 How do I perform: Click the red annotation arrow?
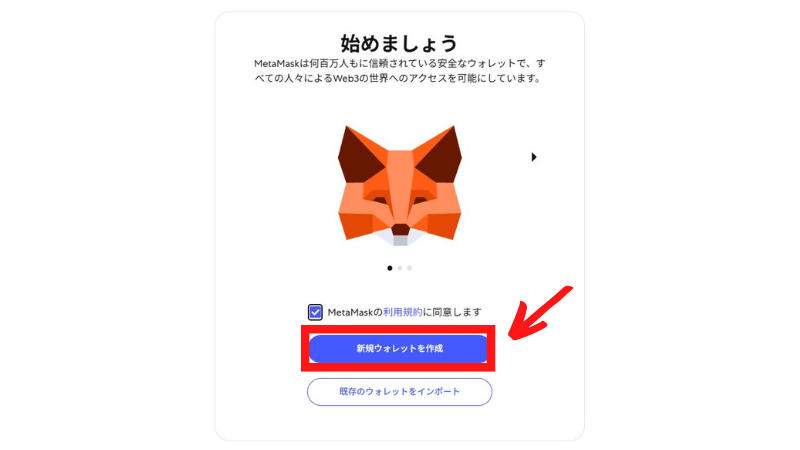(539, 314)
